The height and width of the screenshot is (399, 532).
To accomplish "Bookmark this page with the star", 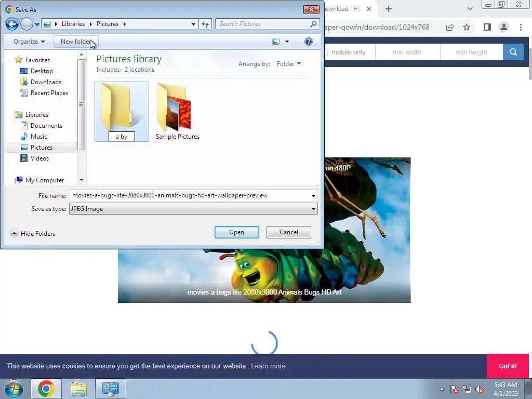I will 467,27.
